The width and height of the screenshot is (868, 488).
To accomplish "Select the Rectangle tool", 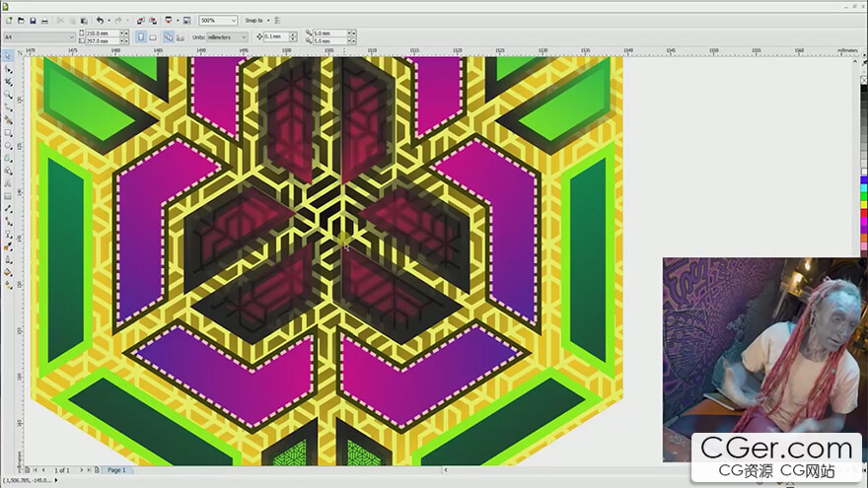I will [8, 133].
